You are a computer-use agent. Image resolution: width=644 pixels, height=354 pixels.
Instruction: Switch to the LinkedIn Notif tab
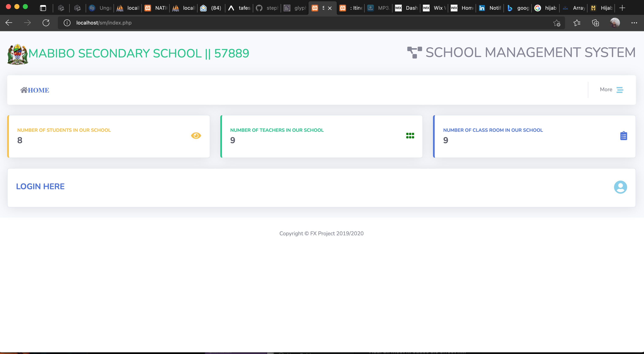tap(490, 8)
